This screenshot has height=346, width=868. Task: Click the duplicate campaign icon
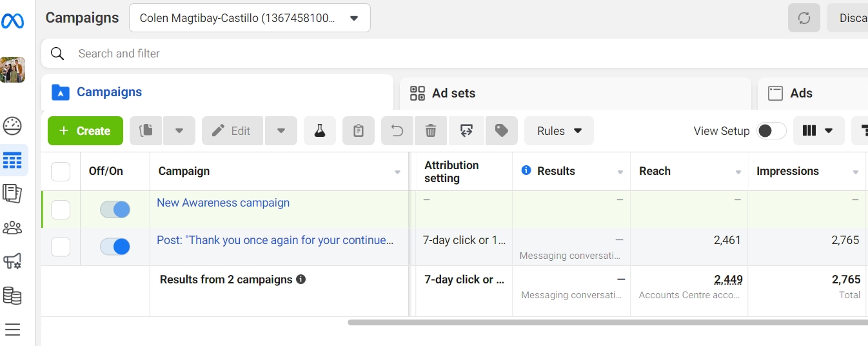146,131
